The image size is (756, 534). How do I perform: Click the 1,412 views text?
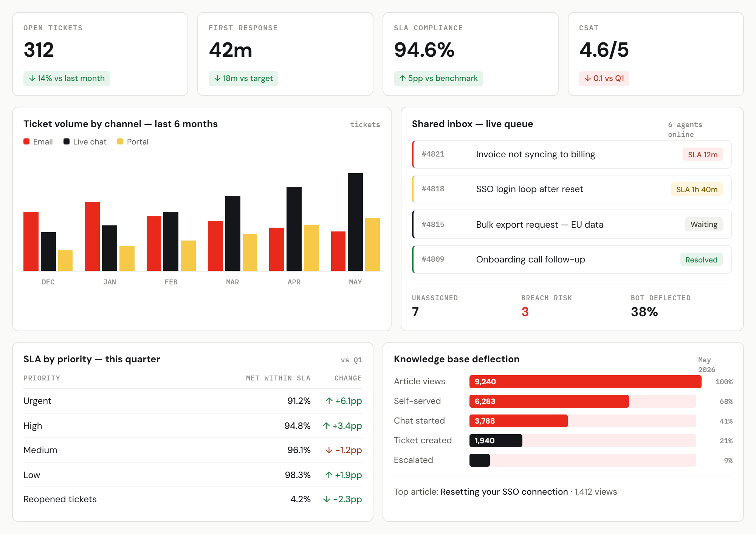[596, 492]
